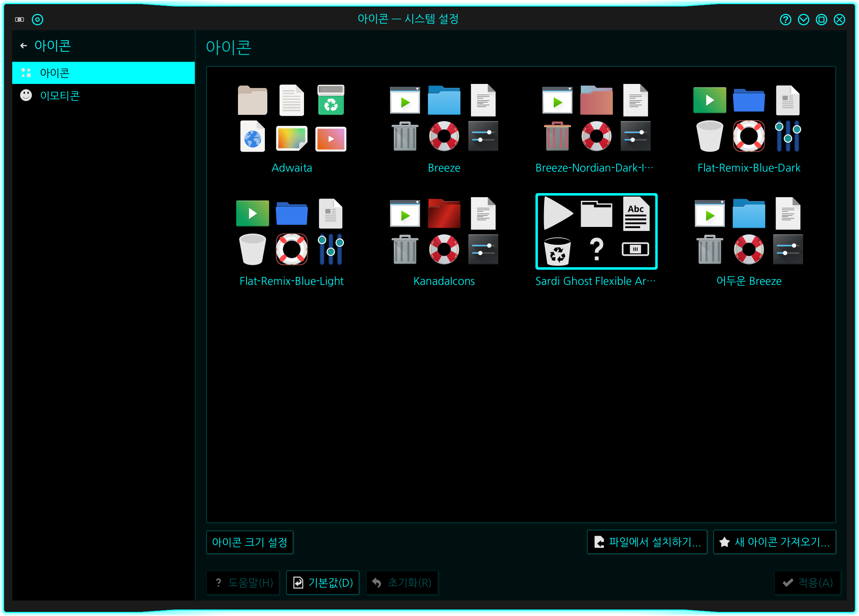Click the 도움말(H) help button
The image size is (859, 616).
tap(243, 583)
